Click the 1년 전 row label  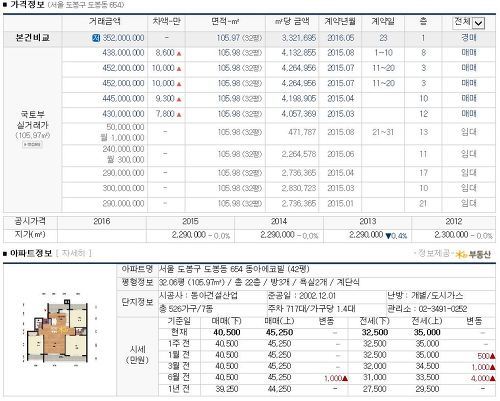click(179, 389)
